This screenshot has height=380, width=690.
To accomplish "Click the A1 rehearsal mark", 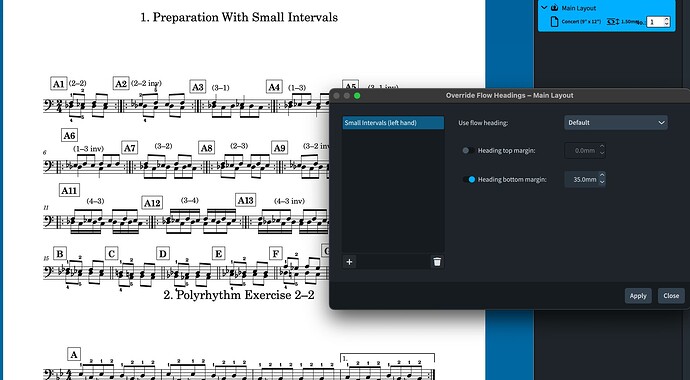I will pos(59,84).
